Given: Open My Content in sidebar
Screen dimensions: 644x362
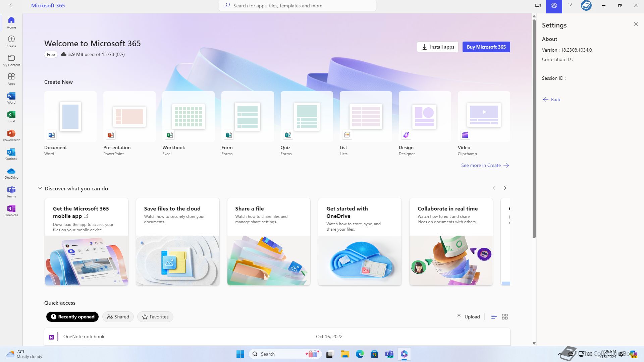Looking at the screenshot, I should 11,60.
